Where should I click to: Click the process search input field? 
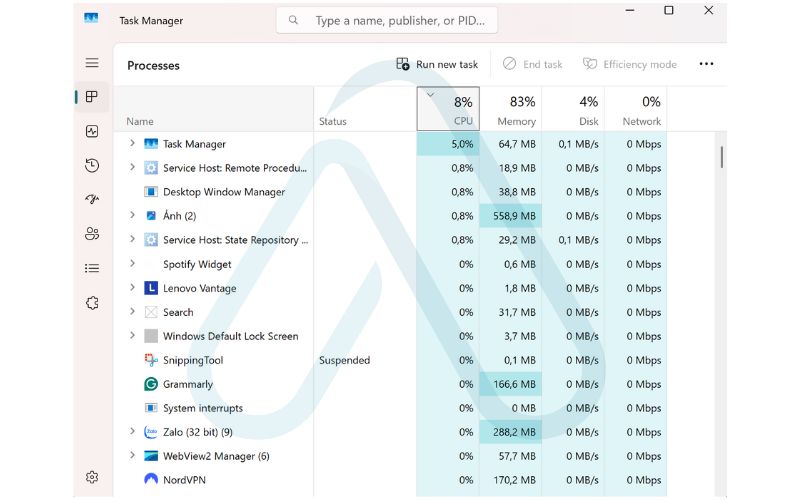click(387, 20)
